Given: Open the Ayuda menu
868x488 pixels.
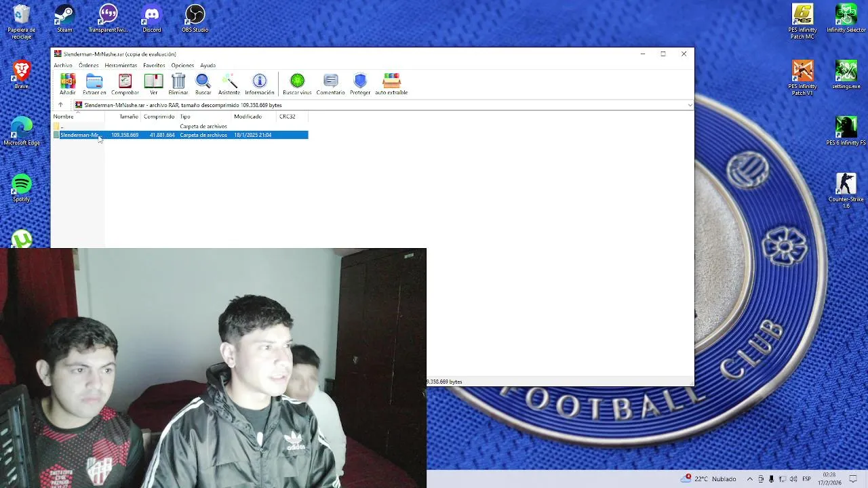Looking at the screenshot, I should tap(208, 66).
